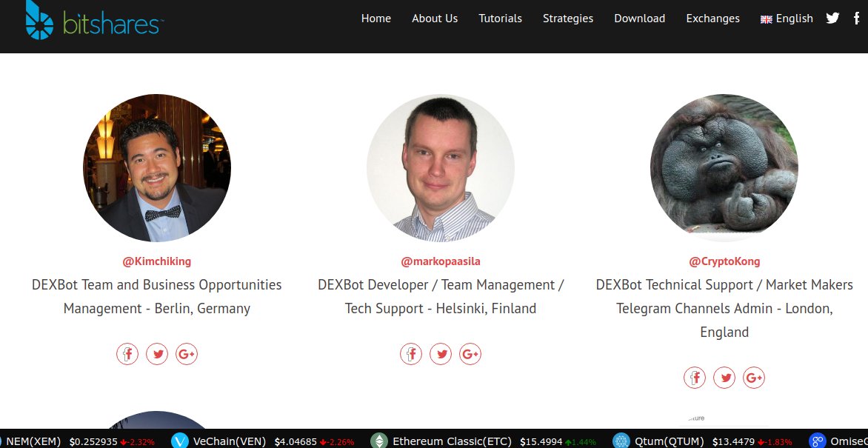
Task: Click markopaasila's Facebook icon
Action: (x=411, y=354)
